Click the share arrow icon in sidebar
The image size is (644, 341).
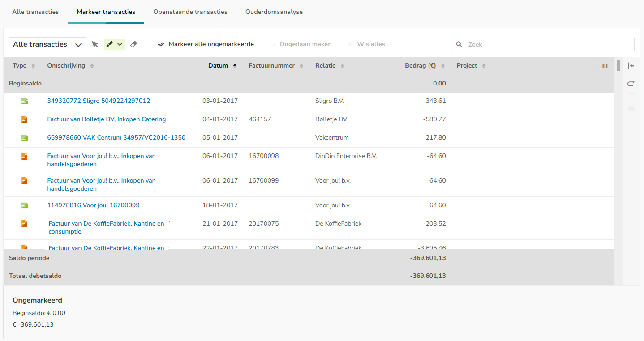coord(631,83)
